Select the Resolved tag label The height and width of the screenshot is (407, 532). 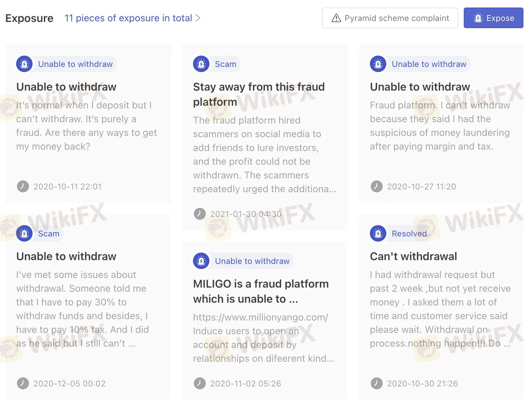(x=409, y=234)
